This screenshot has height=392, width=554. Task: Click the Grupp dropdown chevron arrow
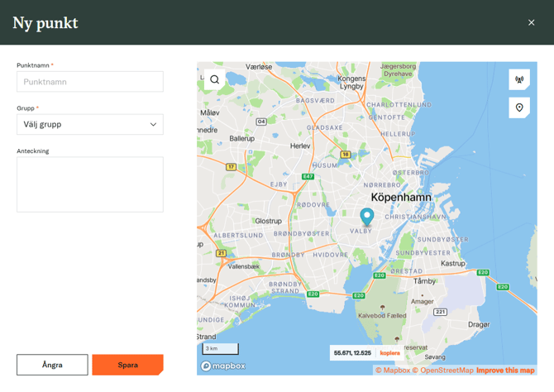click(153, 124)
